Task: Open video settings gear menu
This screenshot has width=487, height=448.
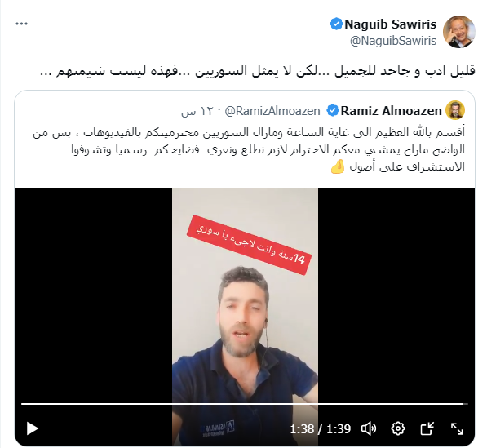Action: (398, 428)
